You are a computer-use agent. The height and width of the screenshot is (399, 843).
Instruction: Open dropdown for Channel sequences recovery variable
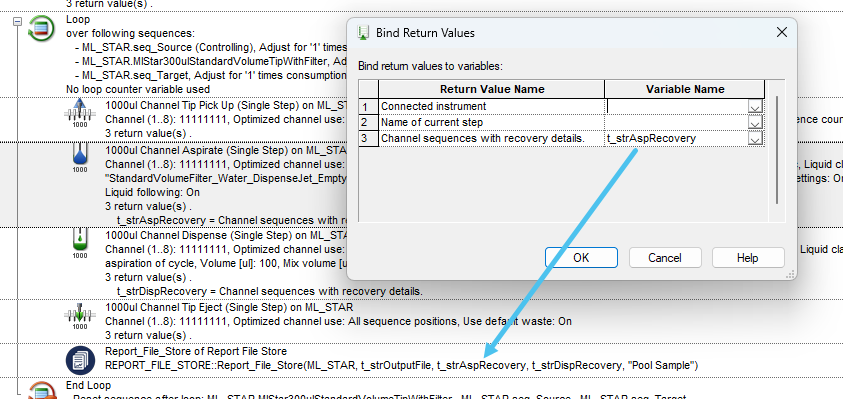[755, 139]
